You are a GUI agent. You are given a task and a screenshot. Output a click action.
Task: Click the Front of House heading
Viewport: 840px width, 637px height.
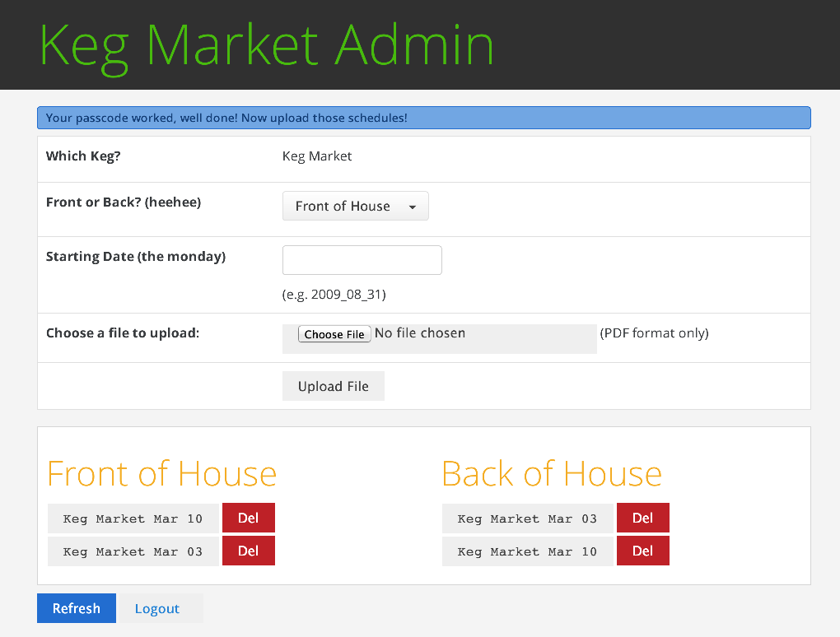pyautogui.click(x=161, y=474)
